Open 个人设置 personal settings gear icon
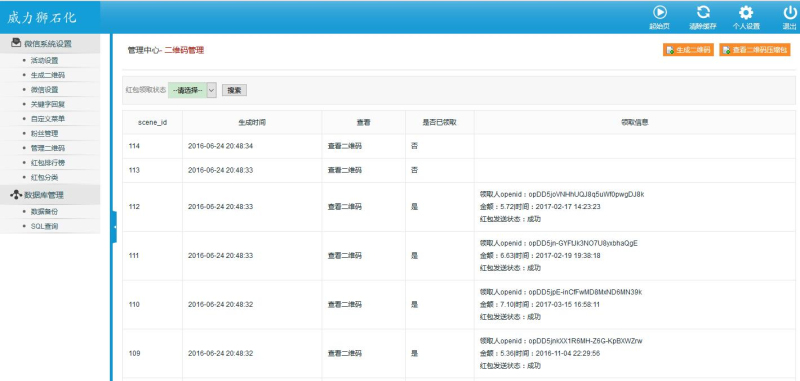800x381 pixels. [746, 13]
